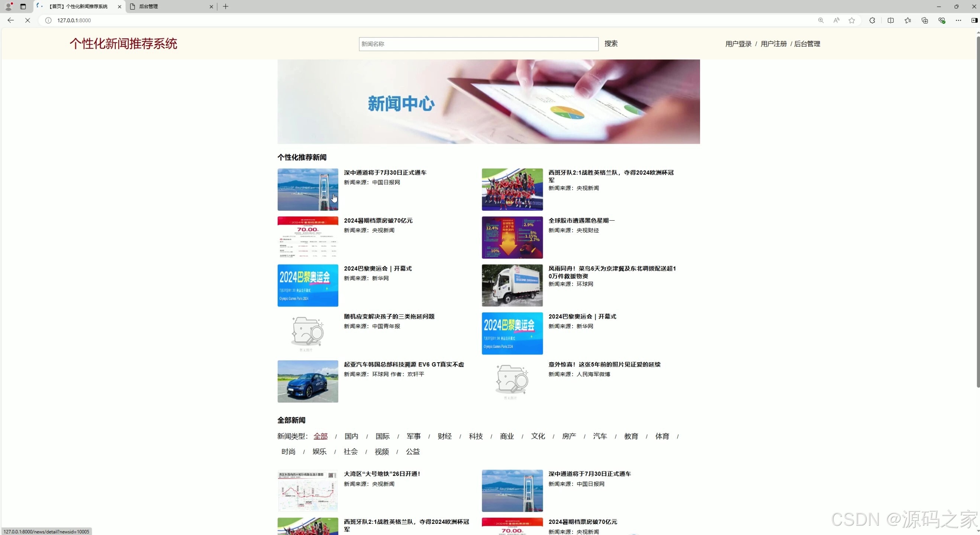Click the 搜索 search button
Viewport: 980px width, 535px height.
[x=611, y=44]
